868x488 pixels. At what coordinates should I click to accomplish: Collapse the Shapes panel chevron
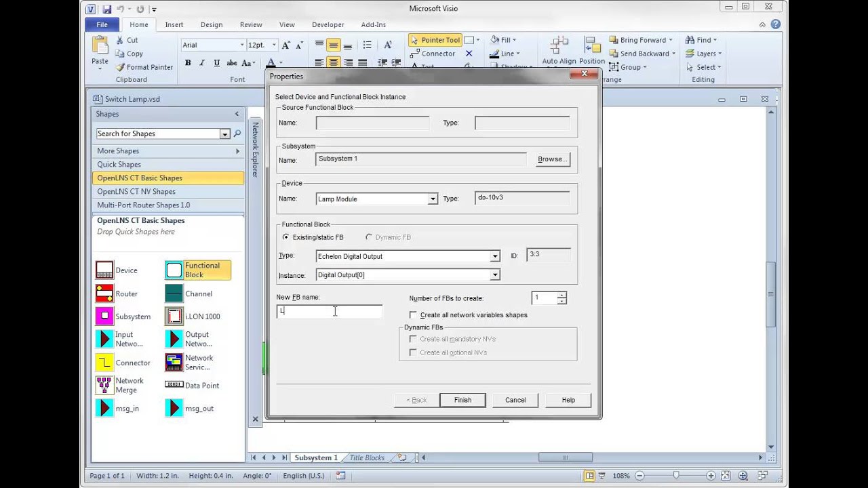(x=237, y=114)
